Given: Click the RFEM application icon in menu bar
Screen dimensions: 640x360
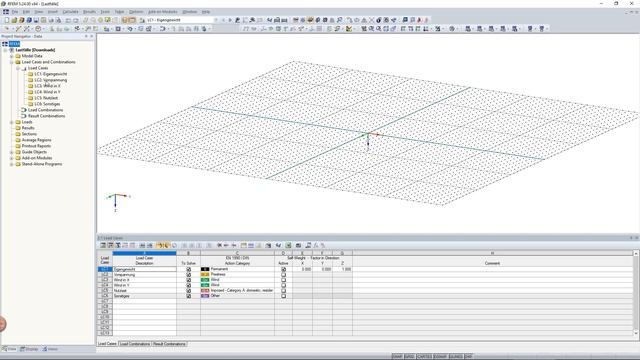Looking at the screenshot, I should 6,12.
